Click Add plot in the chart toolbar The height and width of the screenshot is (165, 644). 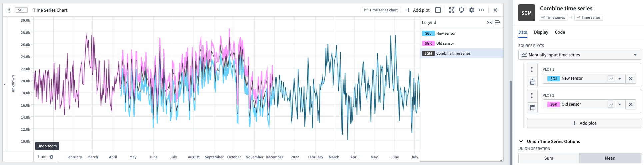418,10
